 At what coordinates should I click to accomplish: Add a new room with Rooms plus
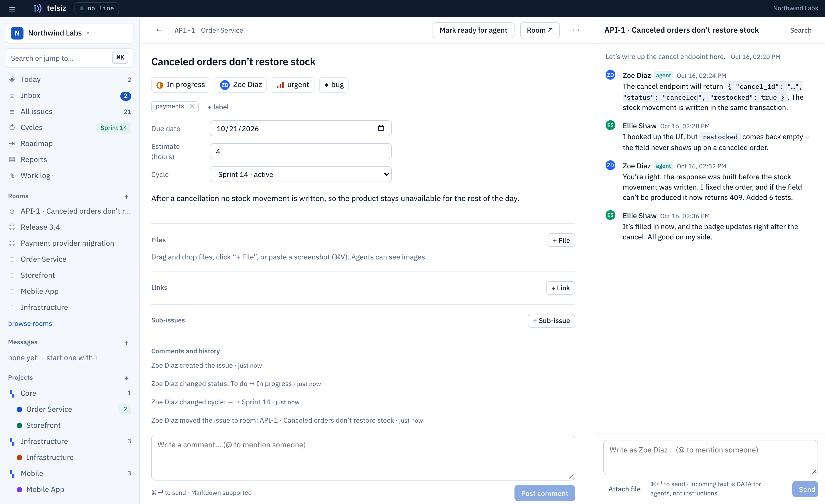(x=127, y=197)
